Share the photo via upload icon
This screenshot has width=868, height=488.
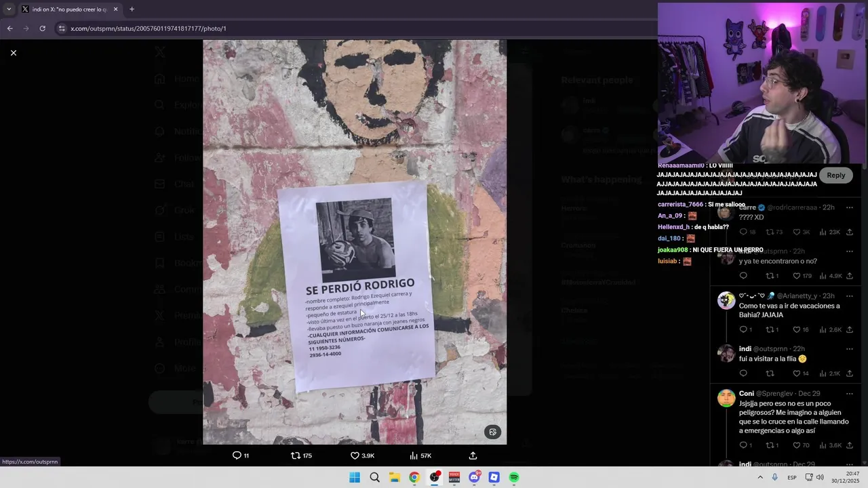[473, 455]
